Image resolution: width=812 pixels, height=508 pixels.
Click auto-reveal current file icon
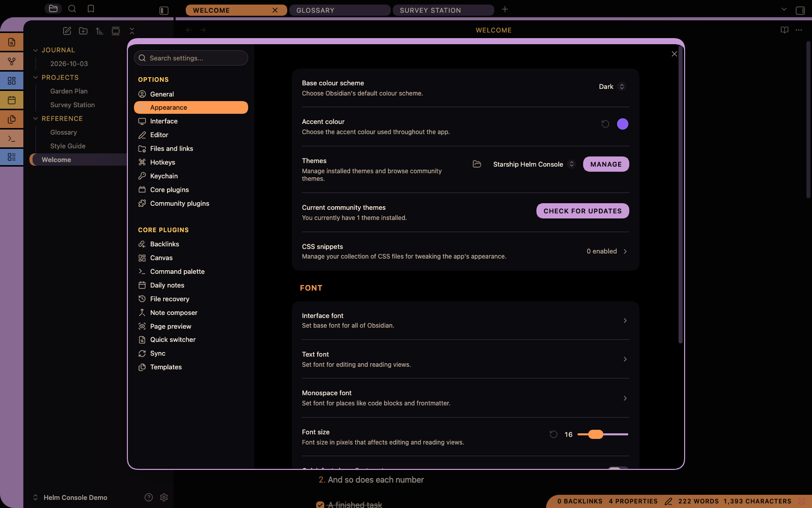coord(116,31)
